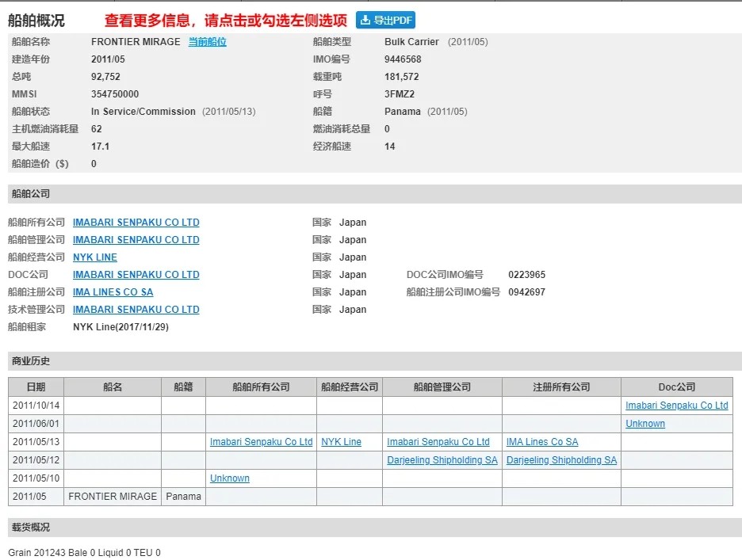Open owner Imabari Senpaku Co Ltd in 2011/05/13 row

pyautogui.click(x=262, y=442)
